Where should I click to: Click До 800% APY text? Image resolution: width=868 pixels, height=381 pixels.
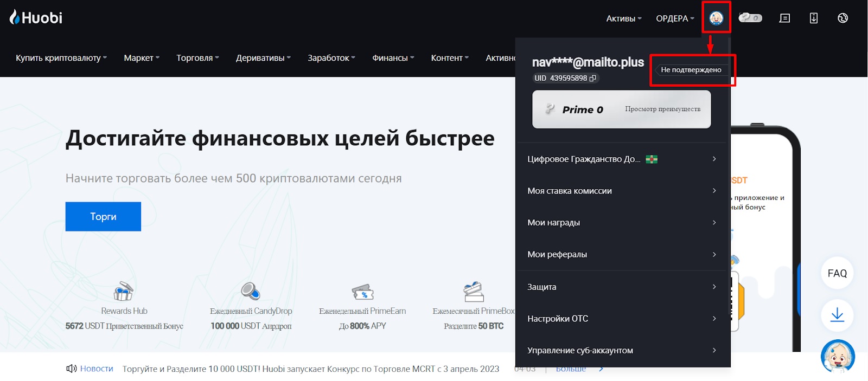click(x=362, y=326)
